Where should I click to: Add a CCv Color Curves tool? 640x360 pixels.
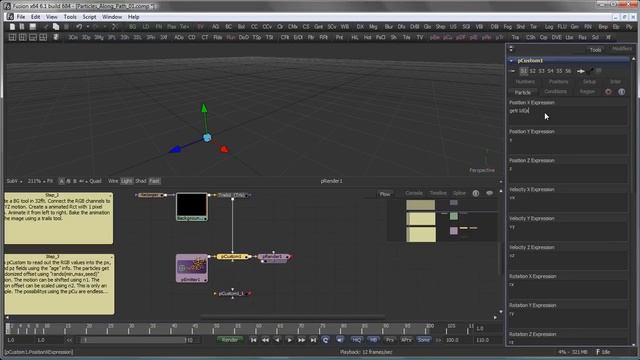click(x=267, y=27)
